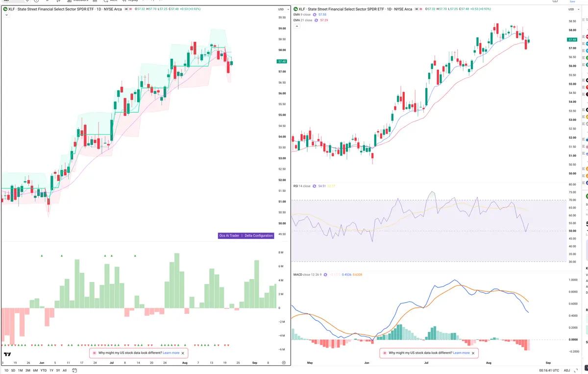Select the YTD date range
This screenshot has width=588, height=374.
[x=43, y=371]
